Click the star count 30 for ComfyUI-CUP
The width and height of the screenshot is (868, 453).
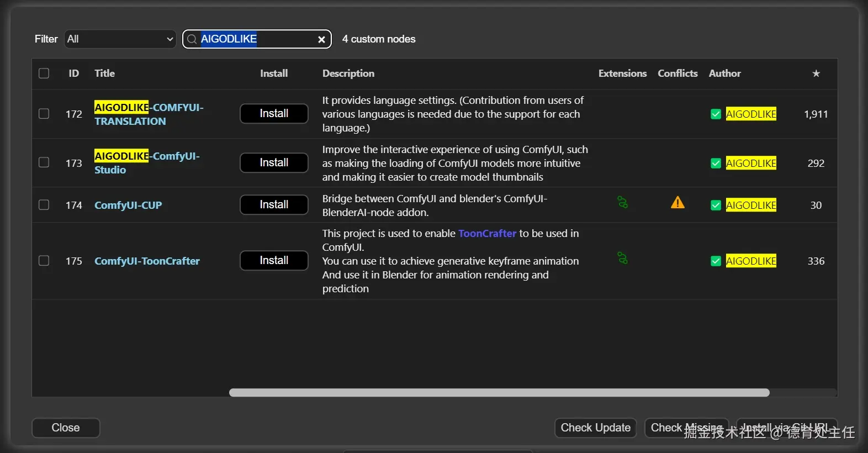click(x=816, y=206)
